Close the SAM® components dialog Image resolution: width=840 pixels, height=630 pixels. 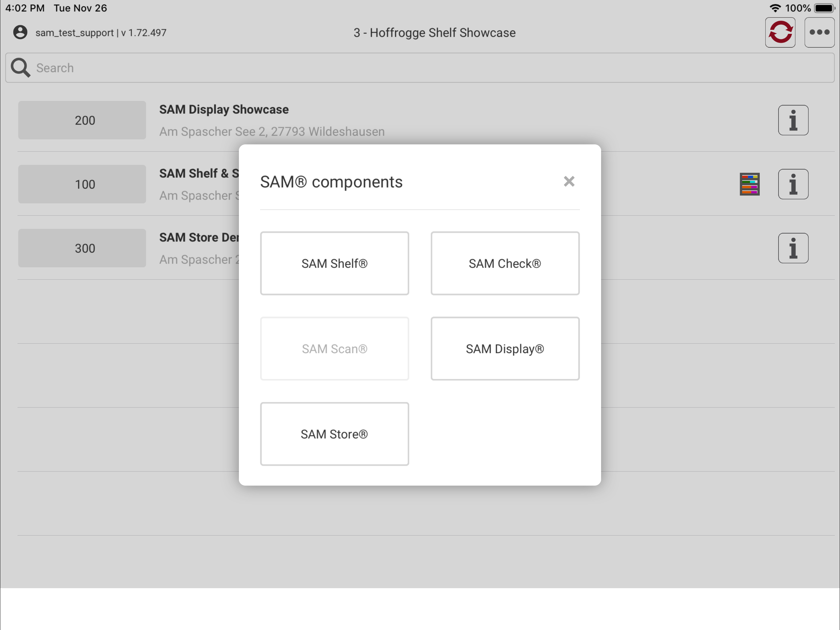(x=569, y=181)
